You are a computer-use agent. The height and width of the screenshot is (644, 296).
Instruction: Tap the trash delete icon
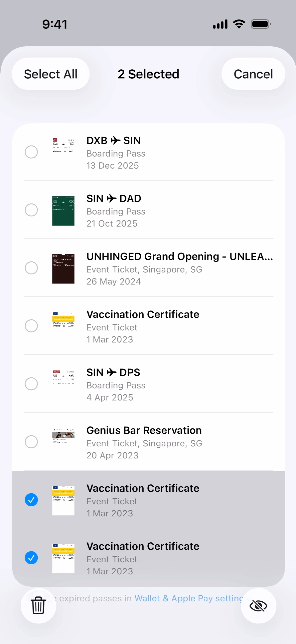38,605
